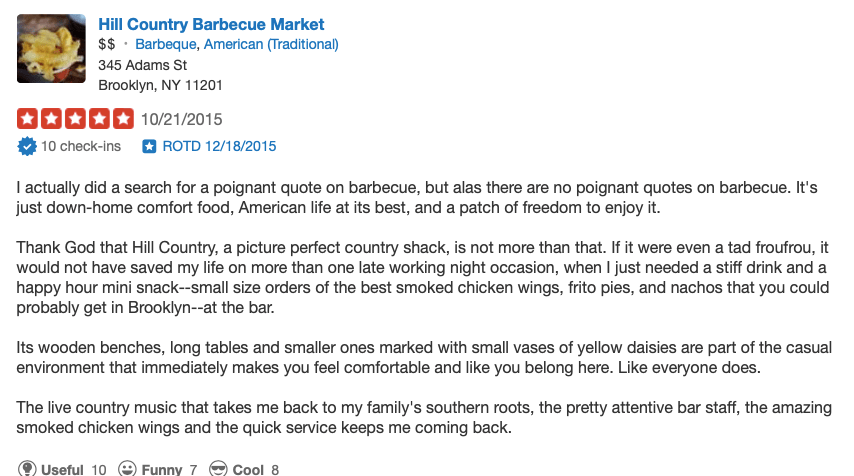Click the first red rating star
854x476 pixels.
click(28, 118)
